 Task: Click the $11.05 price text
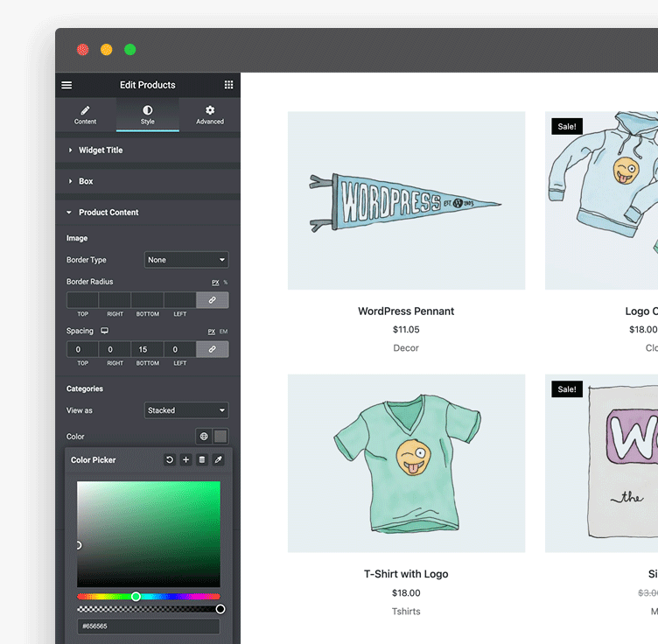(406, 329)
